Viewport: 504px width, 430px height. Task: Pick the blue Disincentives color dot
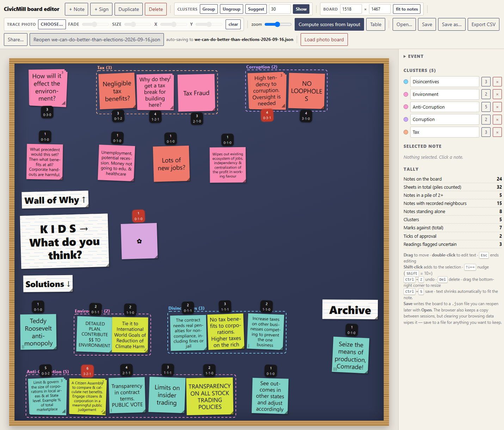[406, 82]
